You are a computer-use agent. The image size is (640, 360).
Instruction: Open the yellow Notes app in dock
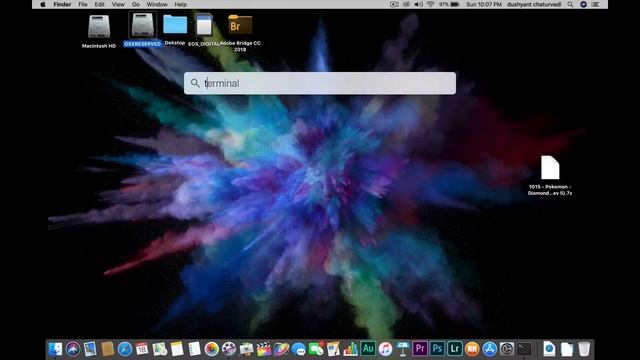[x=177, y=349]
